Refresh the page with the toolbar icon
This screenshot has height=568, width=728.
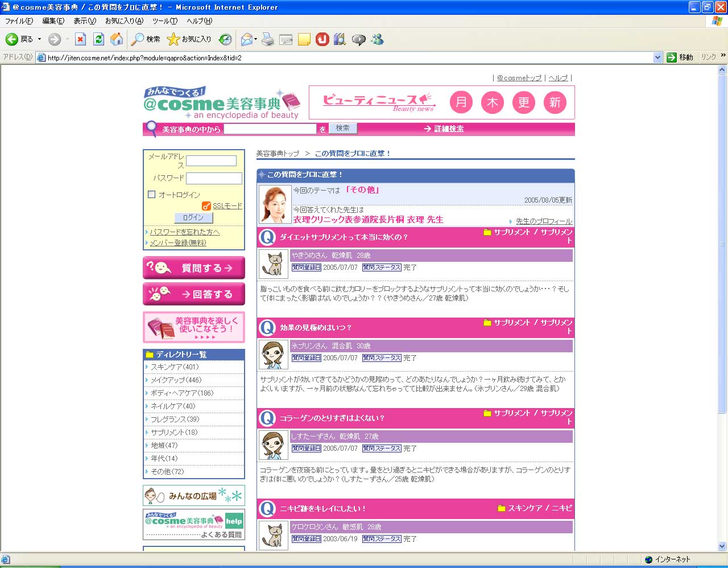click(98, 39)
